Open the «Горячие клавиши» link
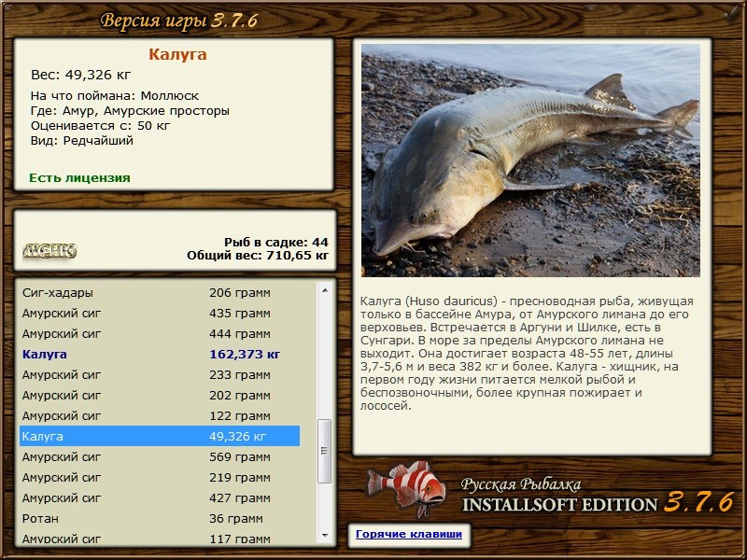The image size is (747, 560). pyautogui.click(x=409, y=534)
